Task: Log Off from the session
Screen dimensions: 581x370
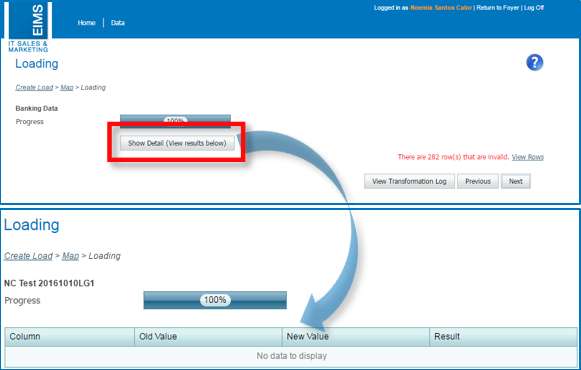Action: coord(534,8)
